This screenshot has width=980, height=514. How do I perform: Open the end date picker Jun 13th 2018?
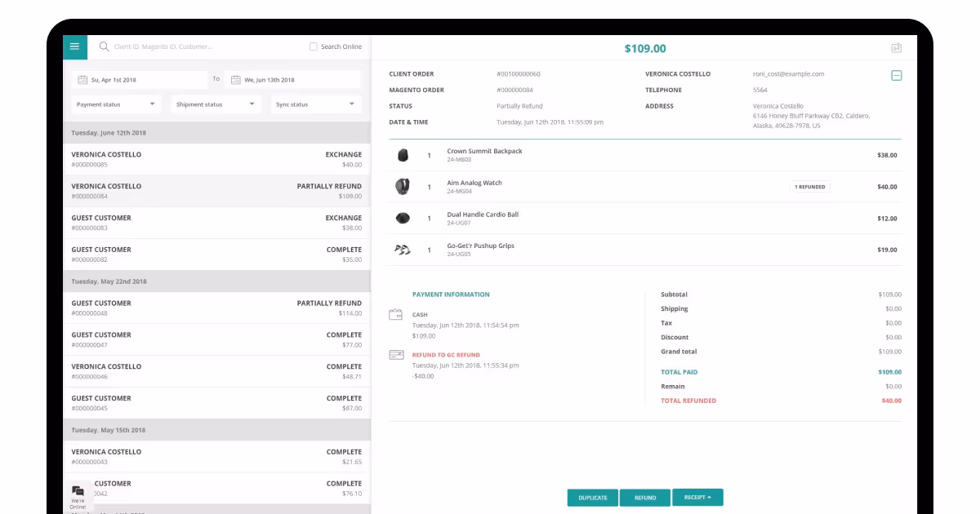pyautogui.click(x=292, y=80)
